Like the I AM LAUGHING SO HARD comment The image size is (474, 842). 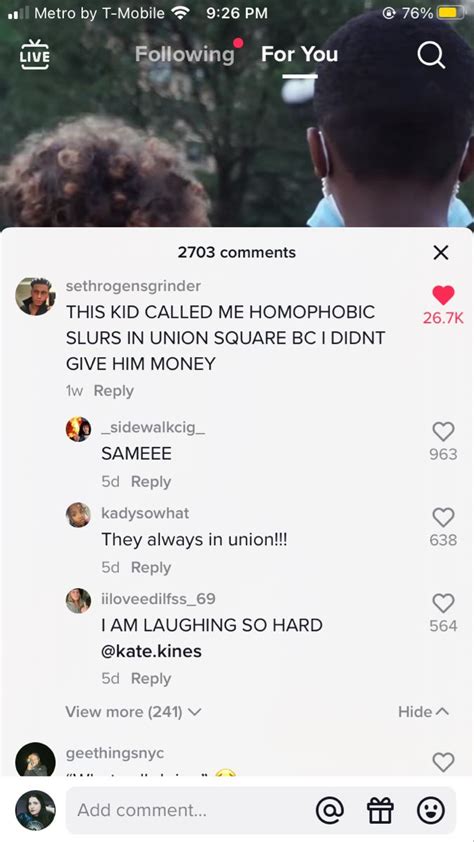443,603
